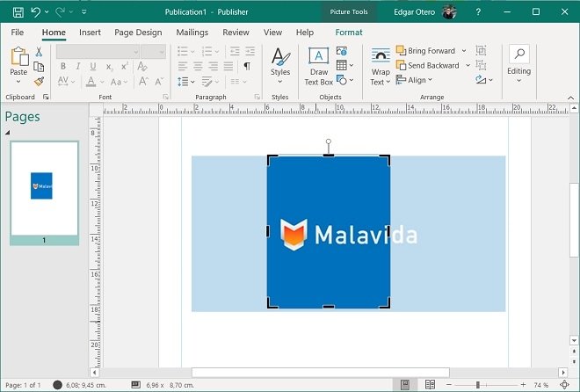The width and height of the screenshot is (580, 392).
Task: Justify the paragraph text
Action: click(x=228, y=66)
